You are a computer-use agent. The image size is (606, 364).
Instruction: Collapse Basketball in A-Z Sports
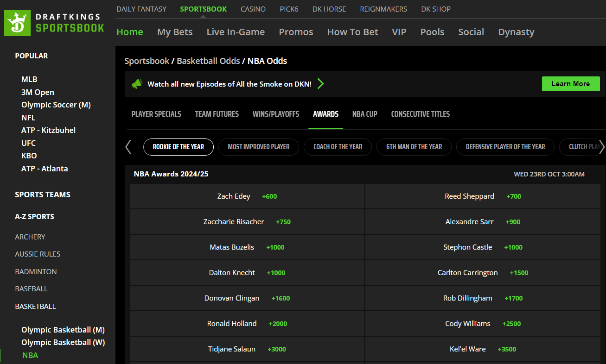[x=35, y=306]
